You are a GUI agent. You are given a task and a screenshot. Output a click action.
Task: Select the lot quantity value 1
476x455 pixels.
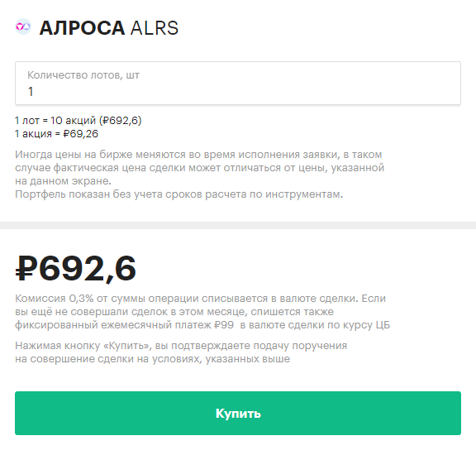[x=31, y=92]
